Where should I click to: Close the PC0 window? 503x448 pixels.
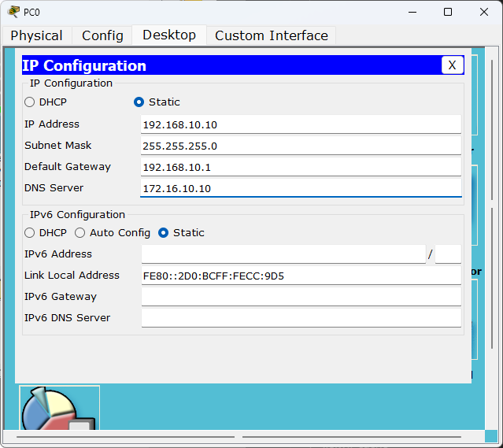point(484,12)
